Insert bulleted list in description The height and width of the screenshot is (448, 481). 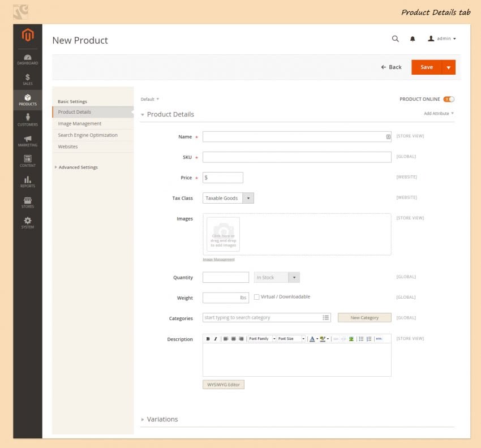coord(361,339)
